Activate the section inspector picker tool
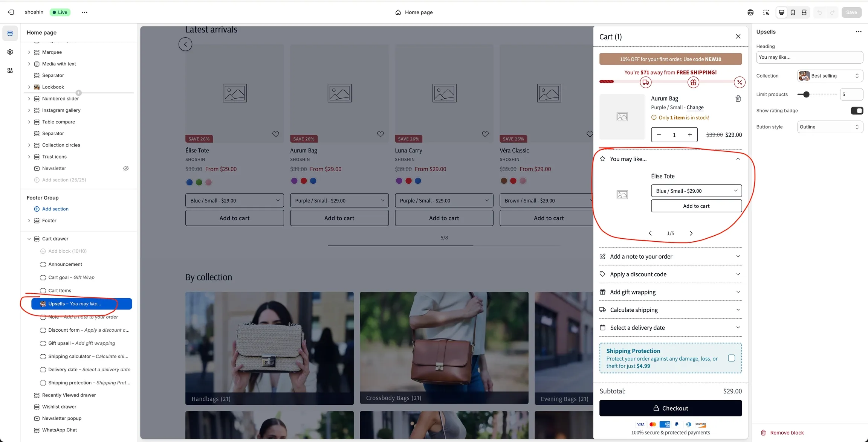The width and height of the screenshot is (868, 442). pyautogui.click(x=766, y=12)
